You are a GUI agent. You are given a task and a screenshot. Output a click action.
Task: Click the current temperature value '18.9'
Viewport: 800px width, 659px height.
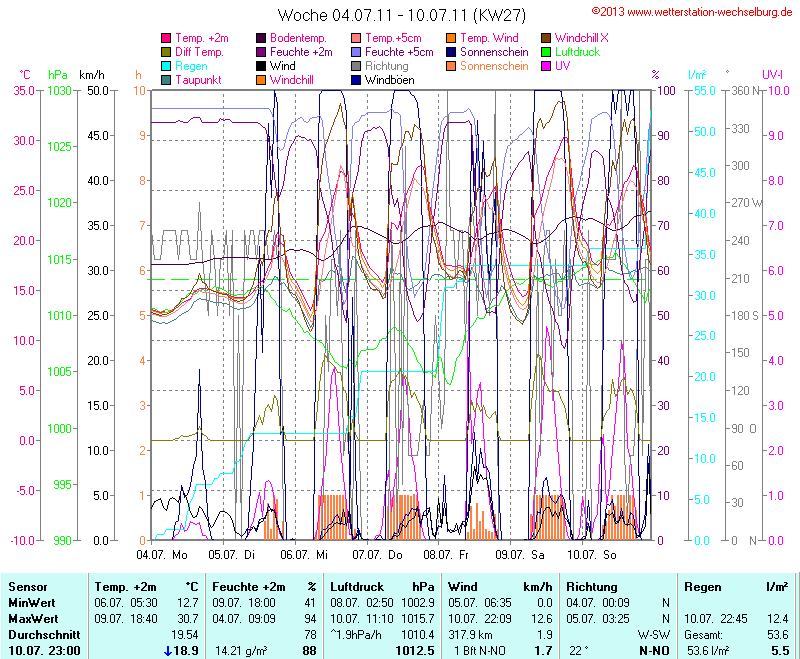tap(186, 651)
